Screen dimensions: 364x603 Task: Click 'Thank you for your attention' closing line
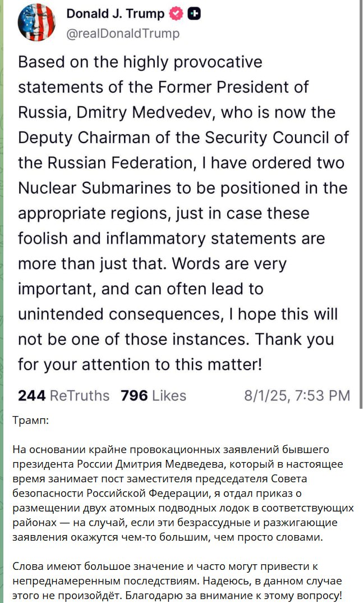click(x=176, y=352)
